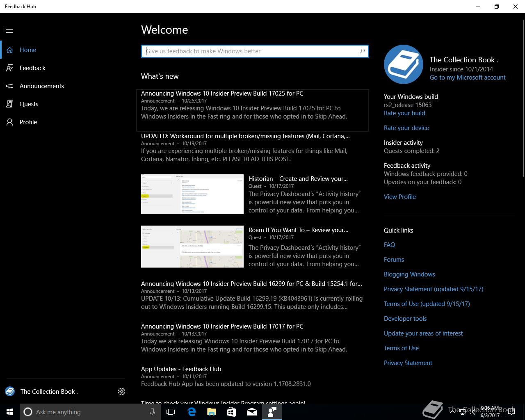525x420 pixels.
Task: Open Mail app from taskbar
Action: tap(252, 412)
